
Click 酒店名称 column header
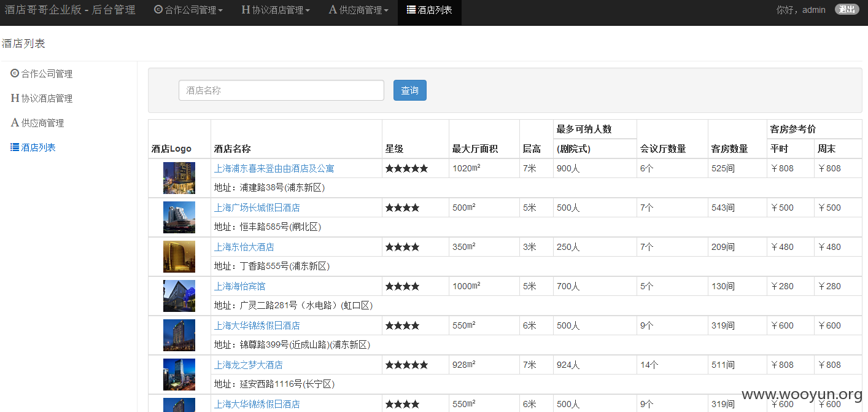tap(232, 149)
